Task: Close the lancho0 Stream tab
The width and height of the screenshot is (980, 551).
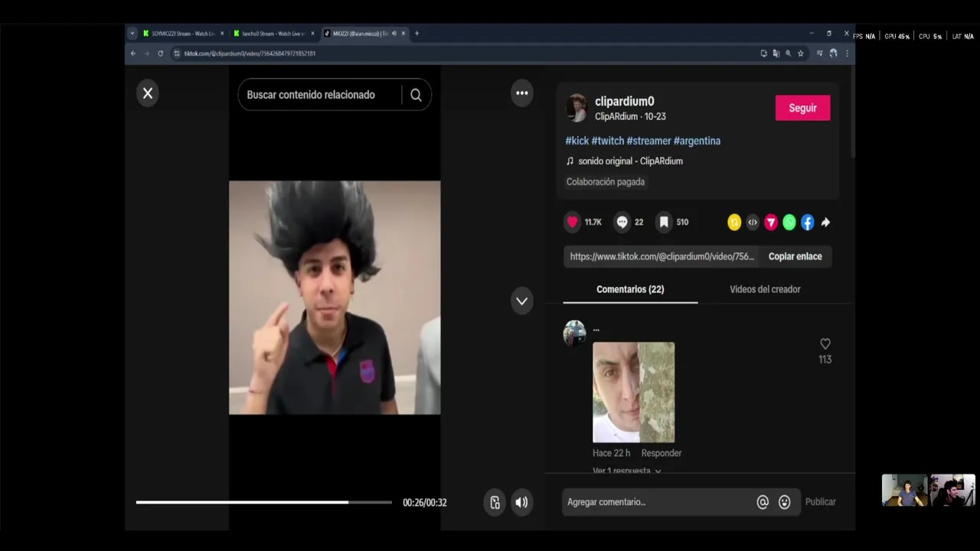Action: (x=312, y=34)
